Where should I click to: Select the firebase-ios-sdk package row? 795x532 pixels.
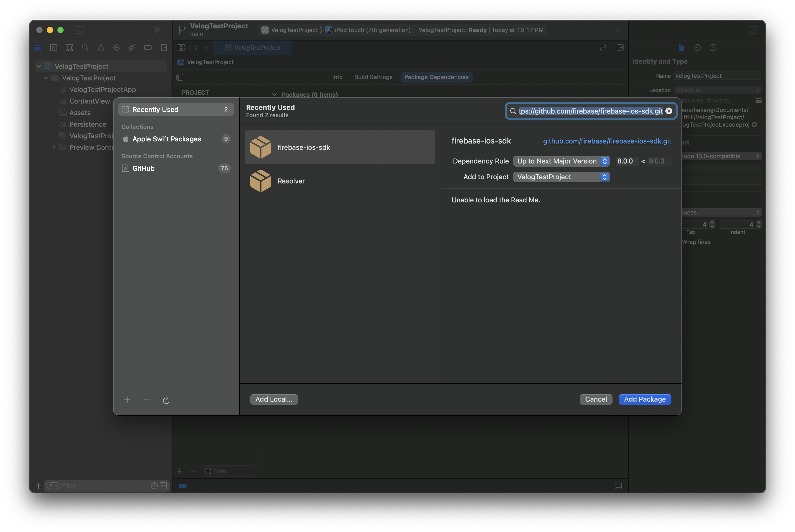pos(340,147)
